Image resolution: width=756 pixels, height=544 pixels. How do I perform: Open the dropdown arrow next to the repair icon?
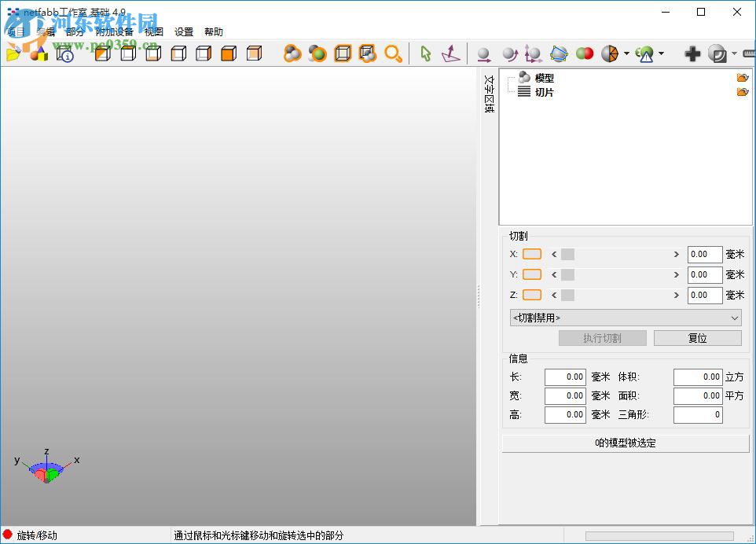click(661, 53)
